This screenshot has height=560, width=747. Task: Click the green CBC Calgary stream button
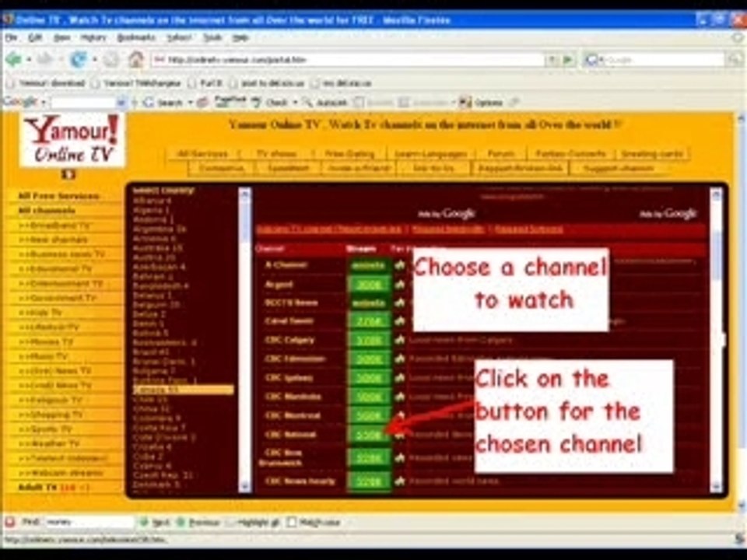coord(369,340)
